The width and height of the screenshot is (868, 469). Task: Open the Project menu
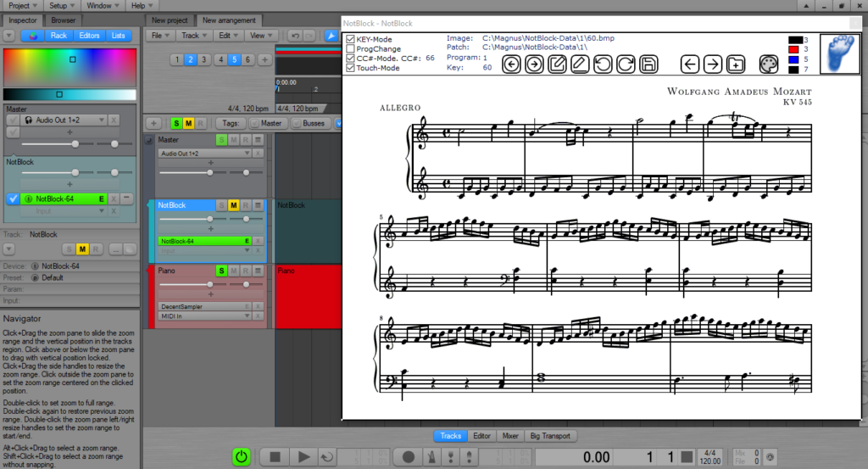coord(23,6)
